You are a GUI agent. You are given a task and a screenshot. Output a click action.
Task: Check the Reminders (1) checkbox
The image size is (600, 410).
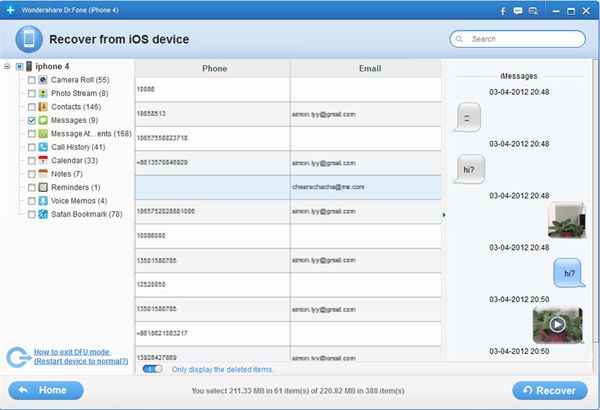[31, 188]
